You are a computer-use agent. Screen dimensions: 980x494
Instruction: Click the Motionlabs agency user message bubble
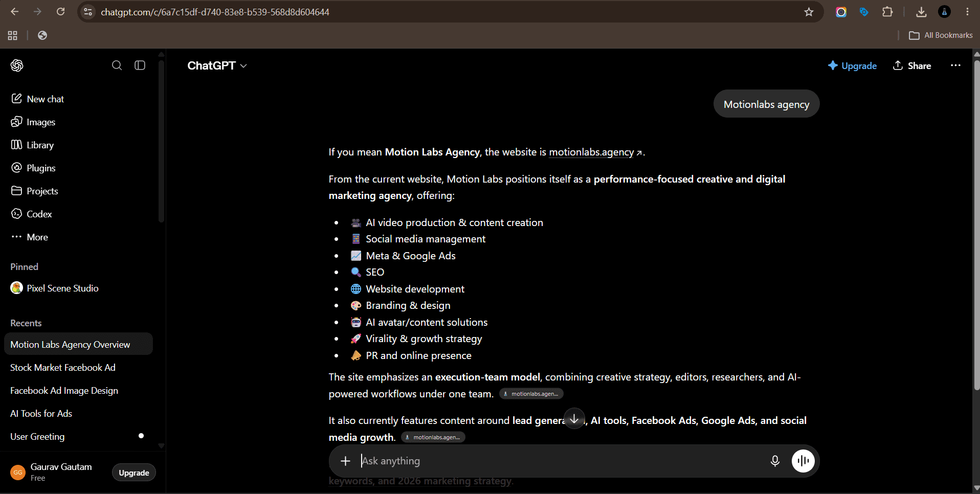(x=766, y=104)
